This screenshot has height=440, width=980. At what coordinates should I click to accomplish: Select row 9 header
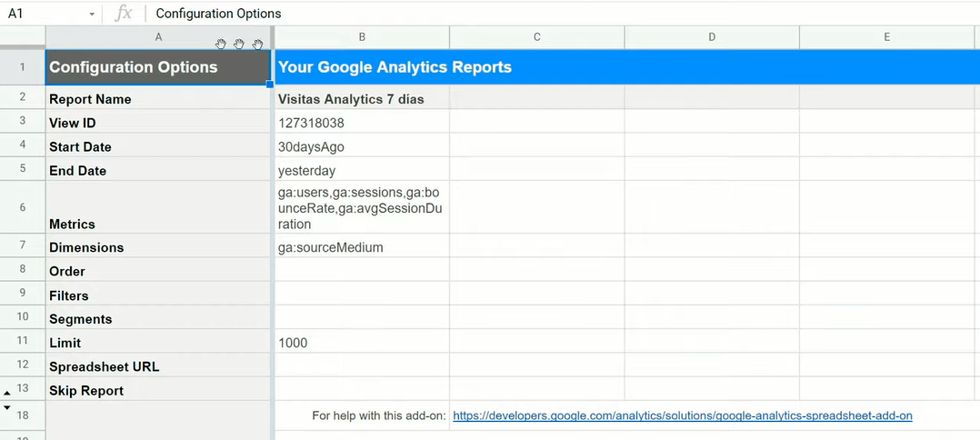pyautogui.click(x=23, y=292)
